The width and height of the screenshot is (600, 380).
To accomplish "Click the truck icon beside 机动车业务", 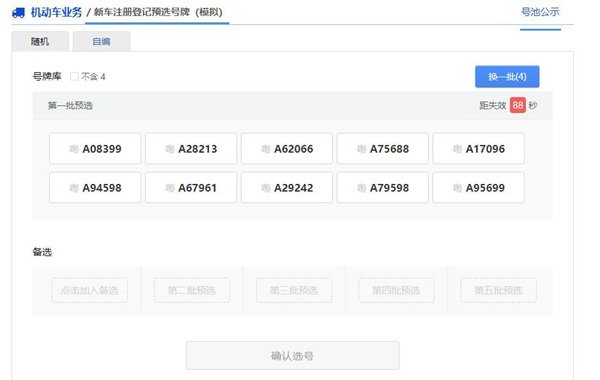I will pos(18,13).
